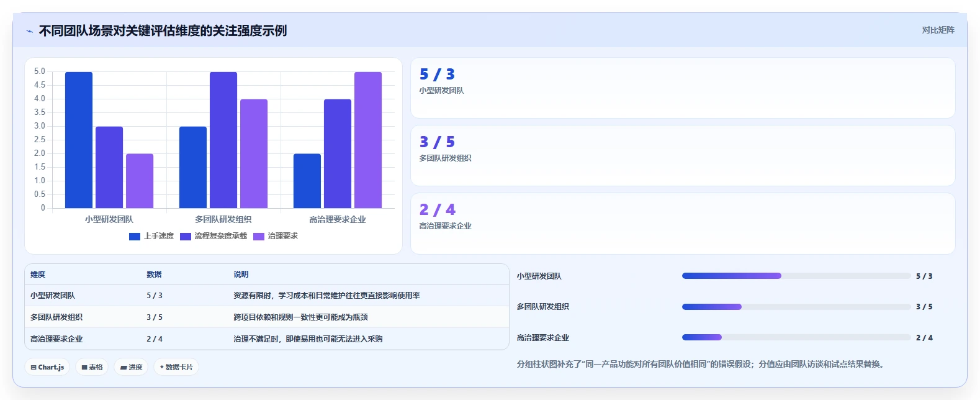Click the blue 上手速度 bar for 小型研发团队

79,140
